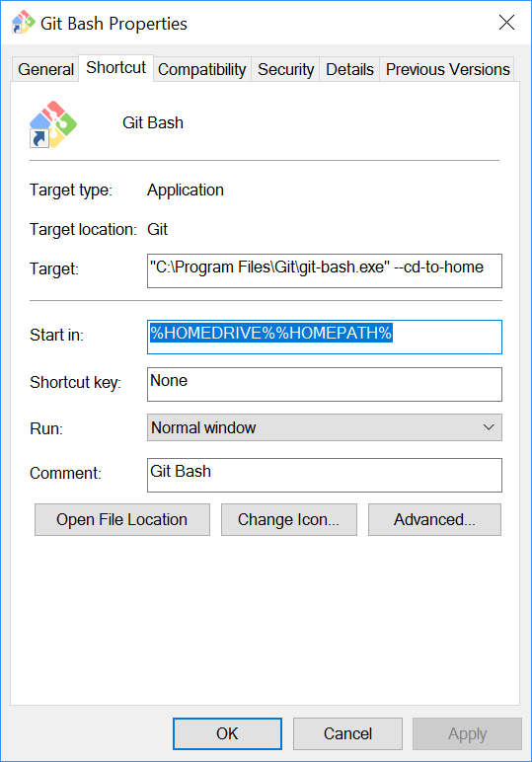The image size is (532, 762).
Task: Click the Run label
Action: (46, 429)
